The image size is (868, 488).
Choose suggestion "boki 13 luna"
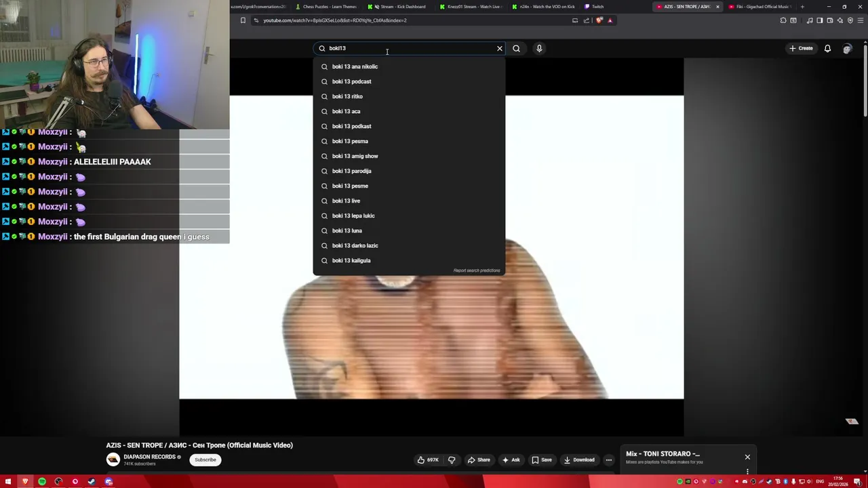[x=409, y=230]
